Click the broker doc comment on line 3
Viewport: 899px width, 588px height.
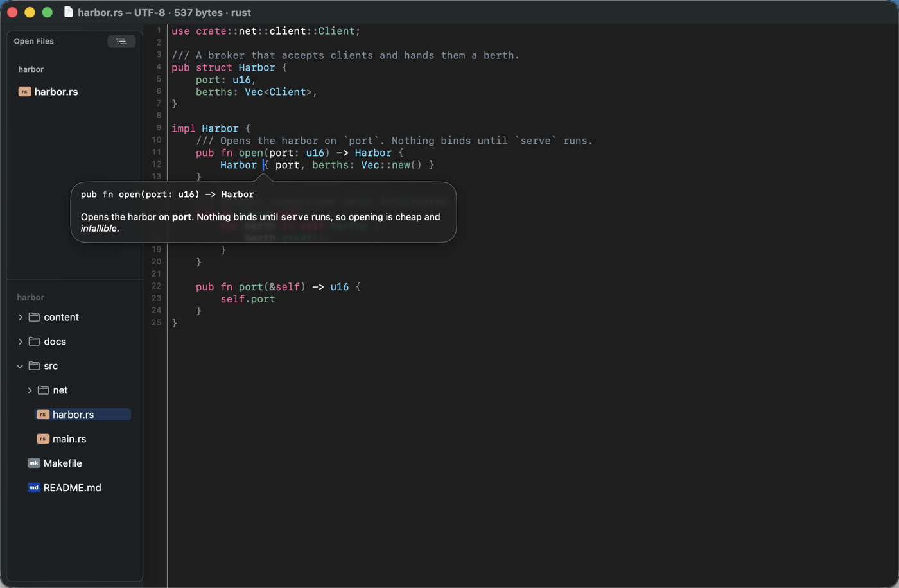(x=345, y=55)
